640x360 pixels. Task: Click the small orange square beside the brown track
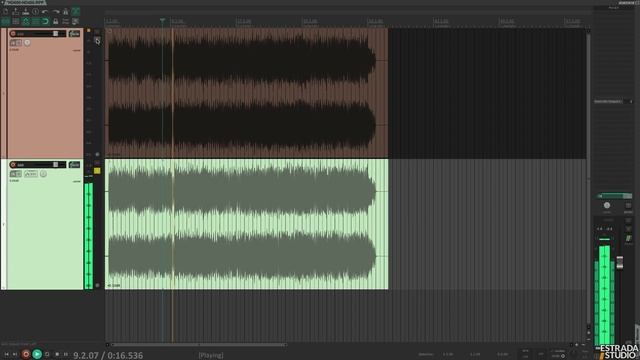89,31
